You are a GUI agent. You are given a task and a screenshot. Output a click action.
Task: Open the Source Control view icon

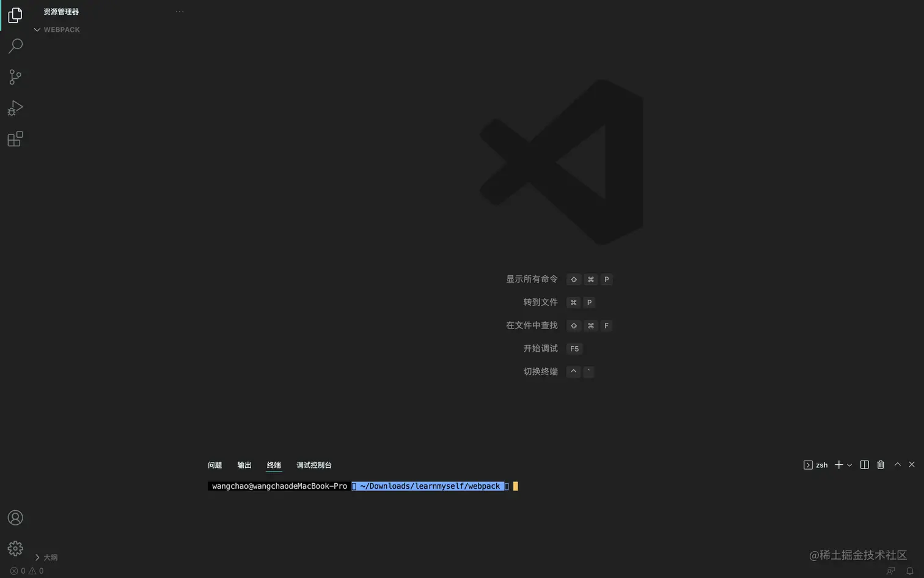[15, 77]
